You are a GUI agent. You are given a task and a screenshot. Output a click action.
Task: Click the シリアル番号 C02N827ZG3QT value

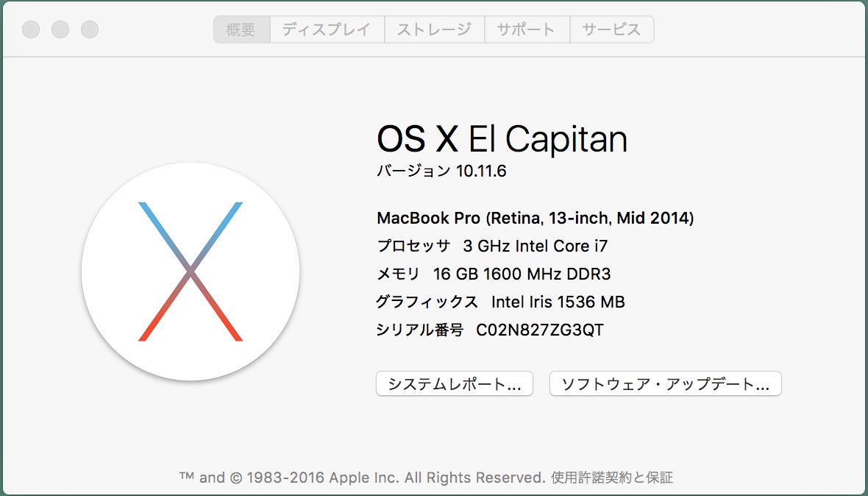pyautogui.click(x=540, y=330)
